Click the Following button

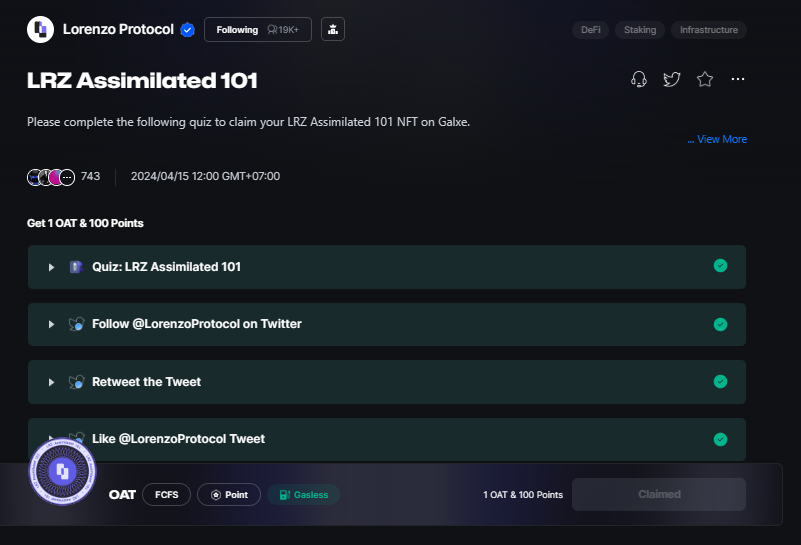(257, 30)
